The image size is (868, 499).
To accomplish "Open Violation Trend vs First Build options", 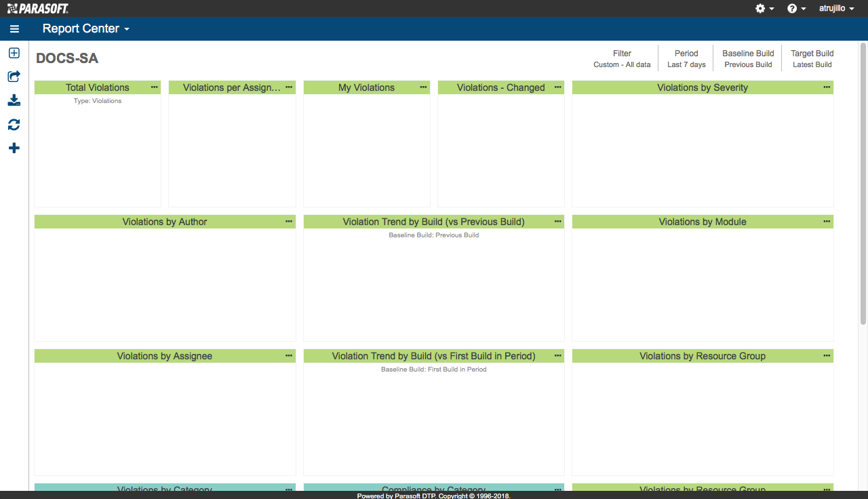I will 558,355.
